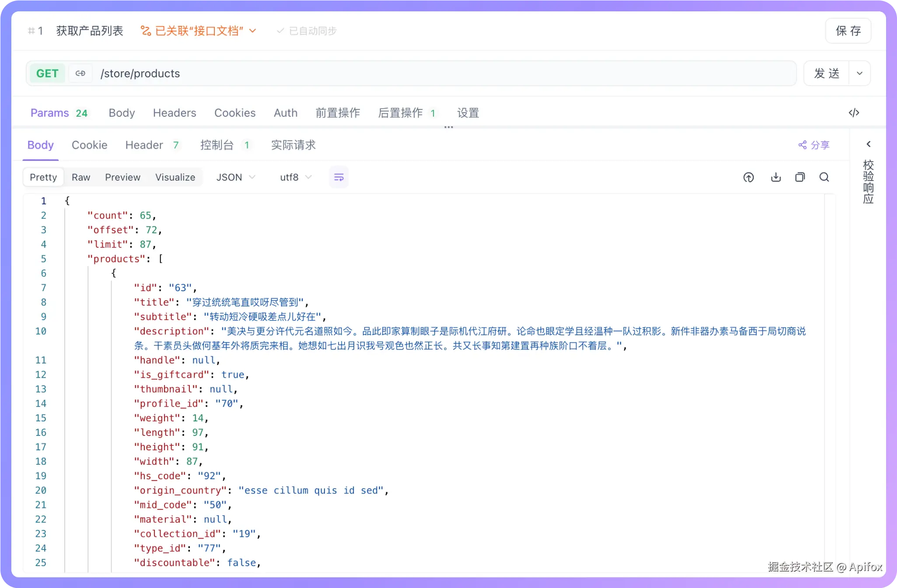Select the Pretty view mode

click(43, 177)
